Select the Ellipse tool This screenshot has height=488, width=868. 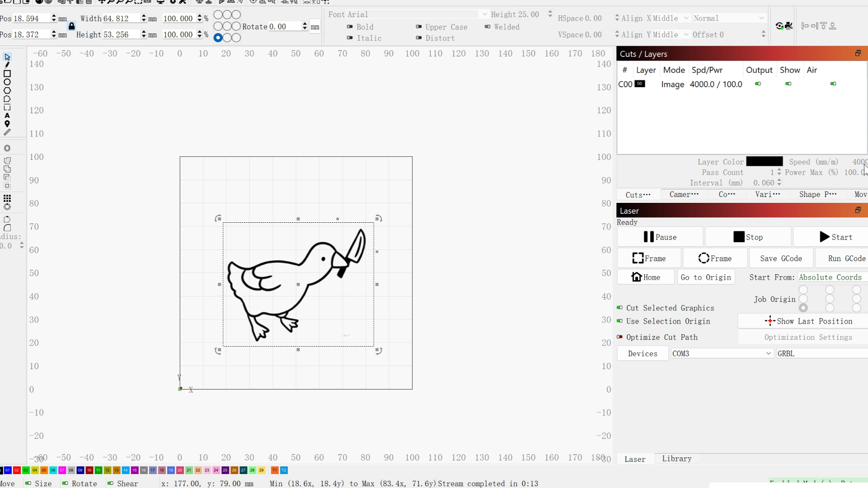[7, 82]
